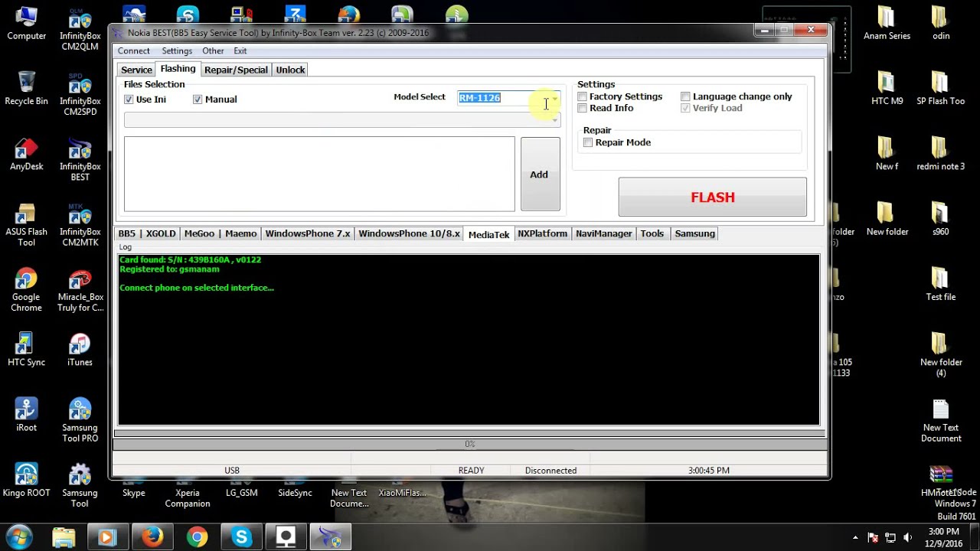
Task: Click the 0% flashing progress bar
Action: (469, 444)
